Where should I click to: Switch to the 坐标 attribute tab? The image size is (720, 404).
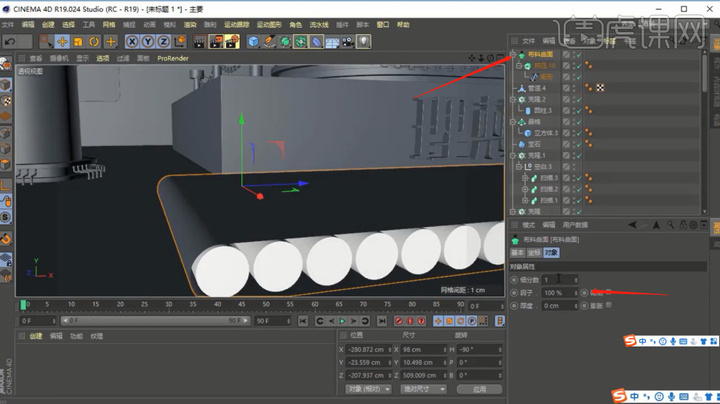tap(534, 252)
